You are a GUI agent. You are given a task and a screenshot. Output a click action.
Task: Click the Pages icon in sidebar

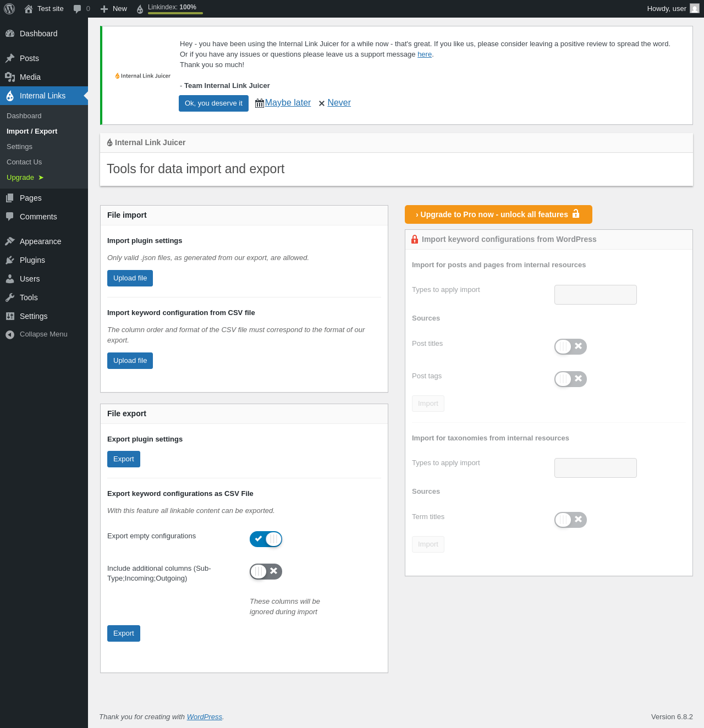(10, 198)
